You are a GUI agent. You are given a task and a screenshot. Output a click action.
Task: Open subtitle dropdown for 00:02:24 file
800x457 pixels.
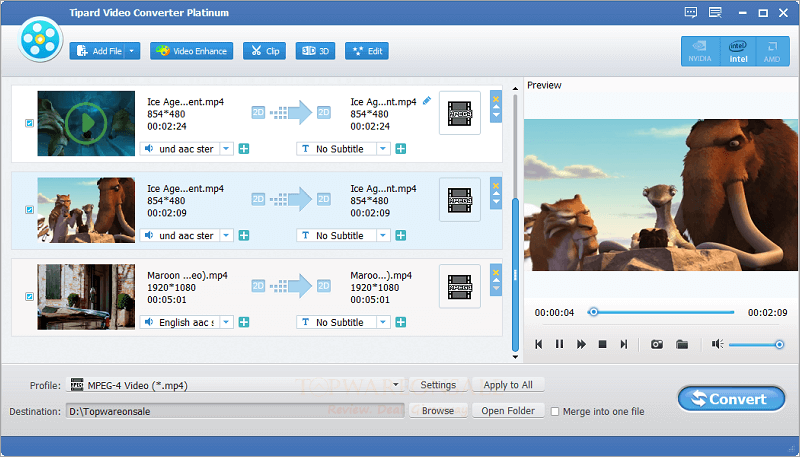[x=383, y=149]
